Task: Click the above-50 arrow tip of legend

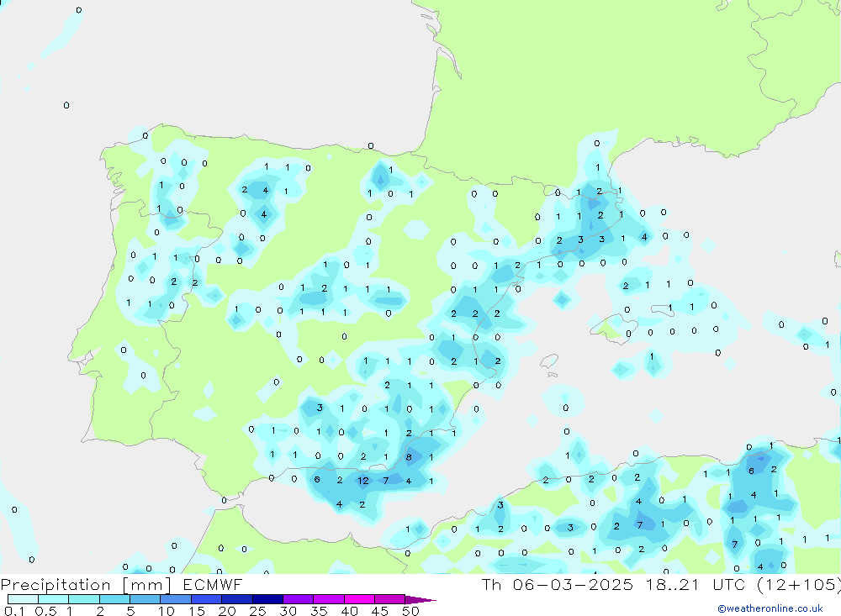Action: tap(420, 599)
